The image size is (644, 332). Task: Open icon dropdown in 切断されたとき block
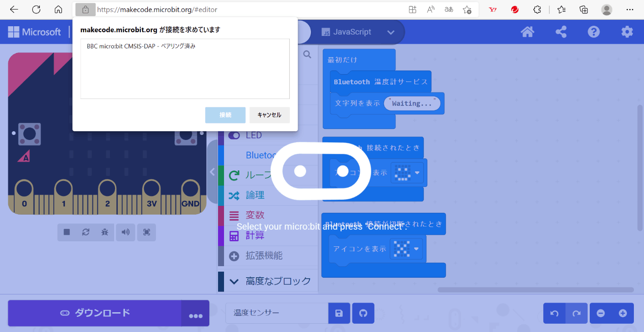[x=417, y=249]
